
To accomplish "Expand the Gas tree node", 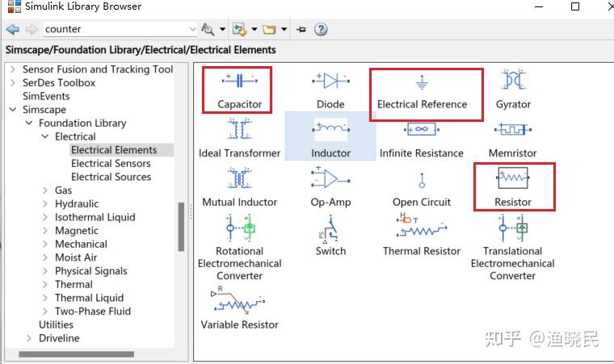I will click(45, 190).
